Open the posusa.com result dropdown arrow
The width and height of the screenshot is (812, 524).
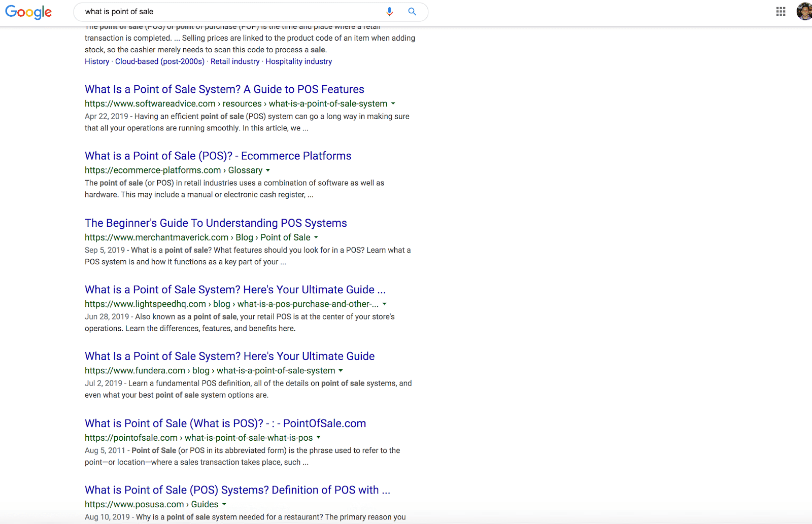(224, 504)
